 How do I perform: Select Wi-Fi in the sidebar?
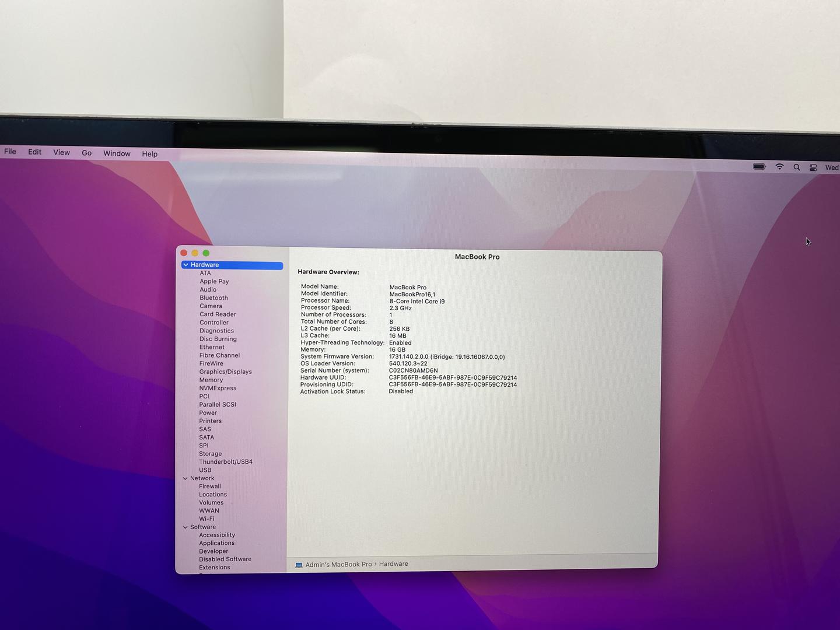[206, 519]
